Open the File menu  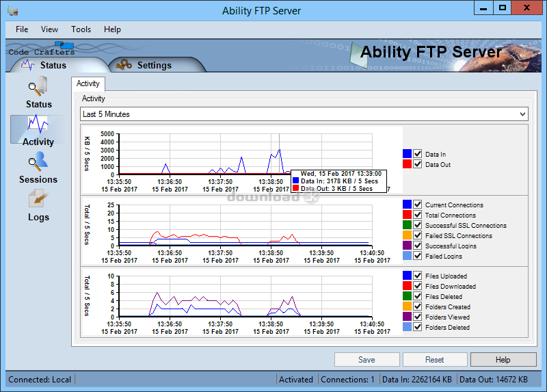pyautogui.click(x=22, y=29)
